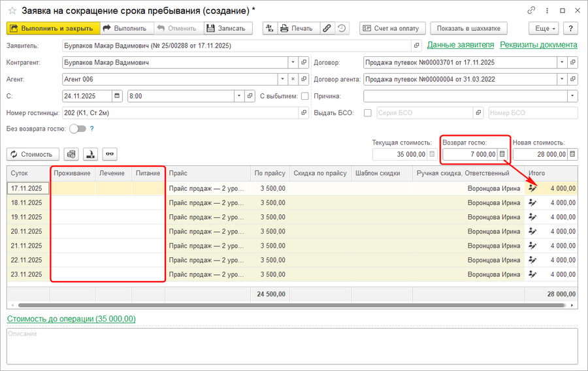Expand the time dropdown showing 8:00

click(239, 96)
